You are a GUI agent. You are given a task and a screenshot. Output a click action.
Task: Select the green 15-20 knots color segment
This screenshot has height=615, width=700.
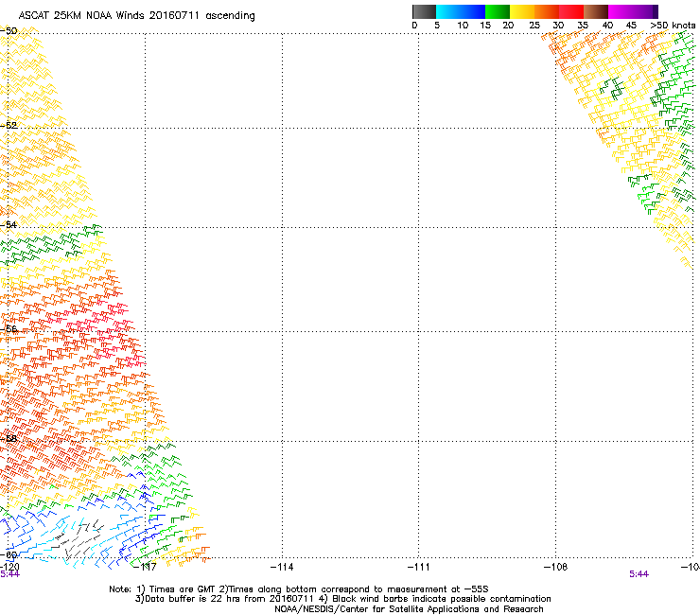click(498, 11)
